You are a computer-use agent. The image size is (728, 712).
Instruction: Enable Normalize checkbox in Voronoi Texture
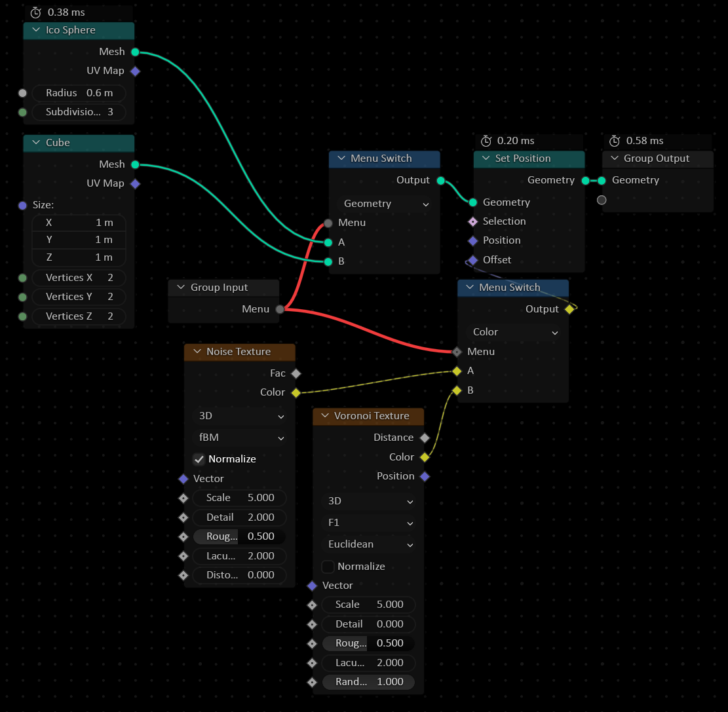click(328, 567)
